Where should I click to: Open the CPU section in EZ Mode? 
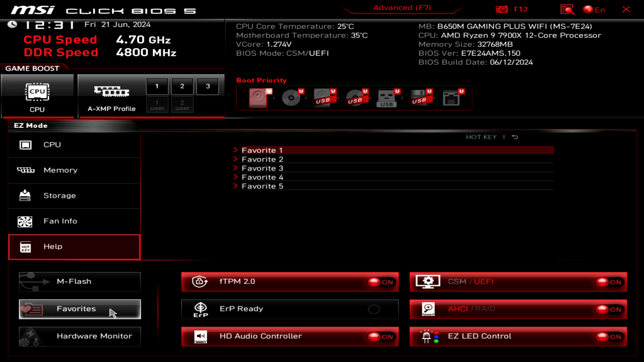click(x=74, y=145)
